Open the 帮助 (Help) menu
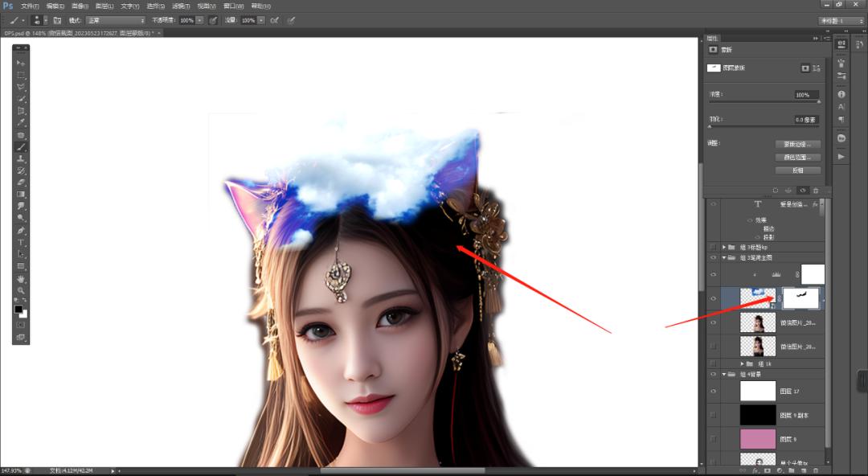 (260, 6)
